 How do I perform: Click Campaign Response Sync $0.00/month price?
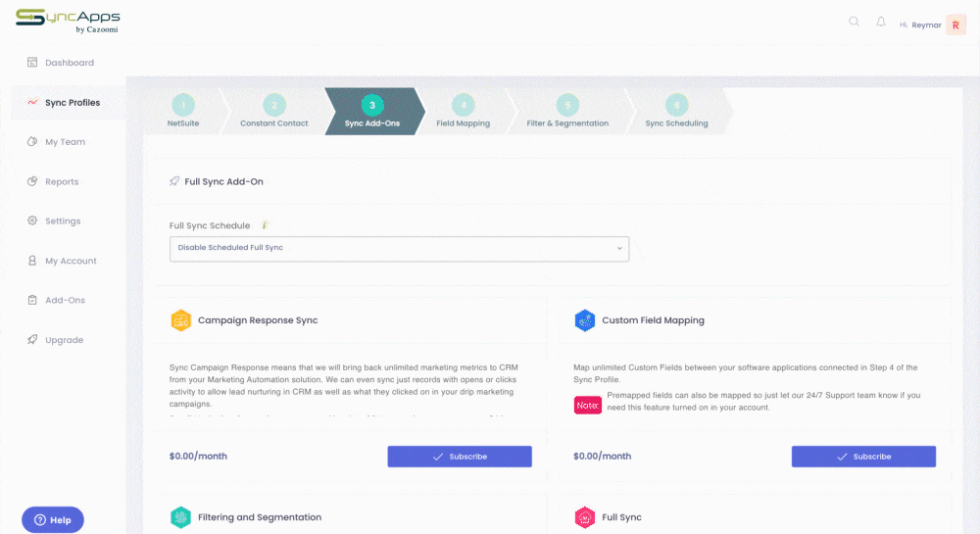(x=198, y=456)
